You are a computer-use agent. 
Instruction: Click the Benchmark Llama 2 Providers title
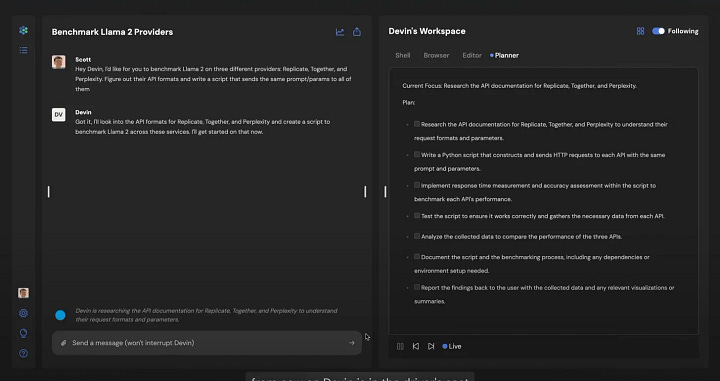click(x=112, y=32)
